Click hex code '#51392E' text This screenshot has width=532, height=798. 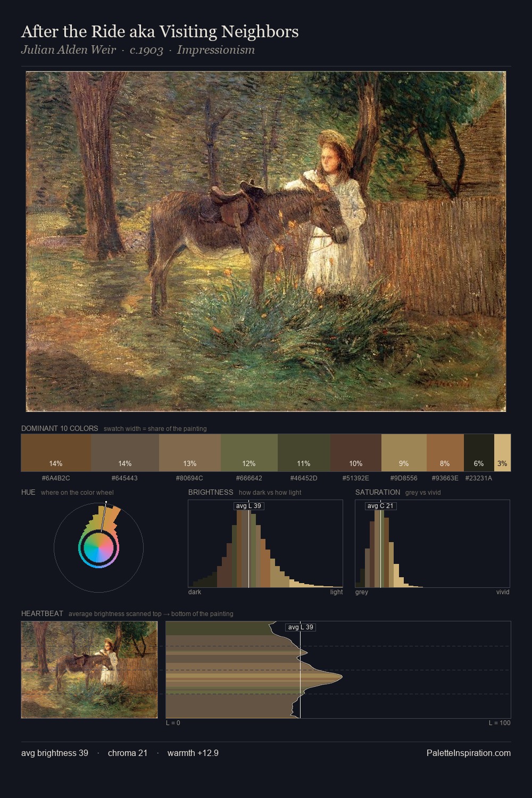point(356,478)
